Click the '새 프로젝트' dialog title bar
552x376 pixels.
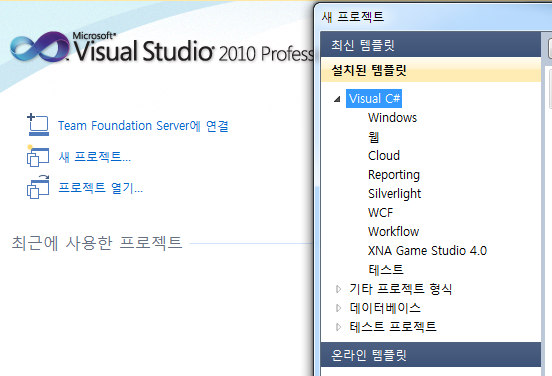coord(433,17)
